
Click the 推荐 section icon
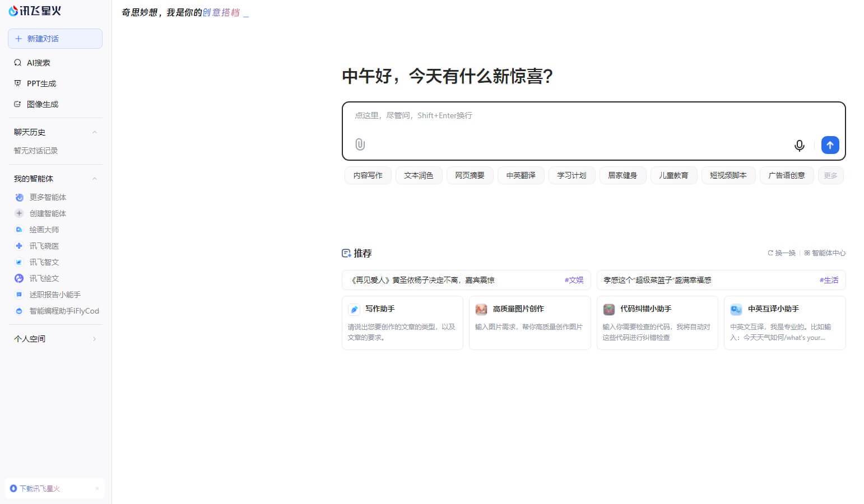[346, 253]
